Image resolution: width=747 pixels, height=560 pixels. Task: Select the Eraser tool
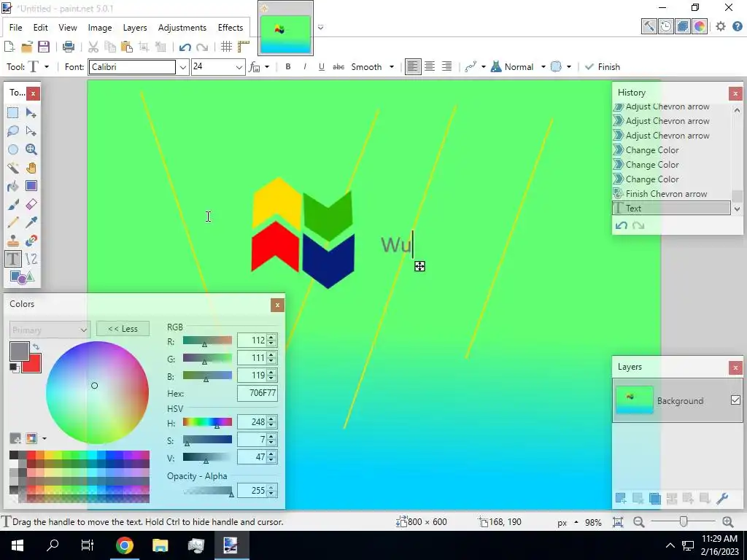pos(31,204)
